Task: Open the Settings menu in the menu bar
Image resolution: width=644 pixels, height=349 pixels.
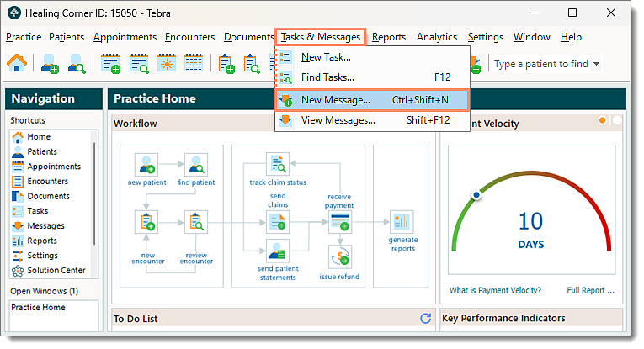Action: pyautogui.click(x=486, y=37)
